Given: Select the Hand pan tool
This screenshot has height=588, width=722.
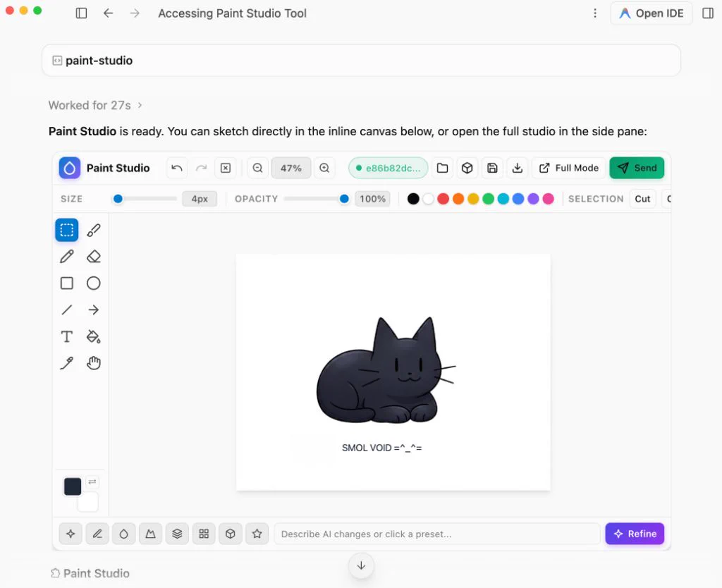Looking at the screenshot, I should click(94, 363).
